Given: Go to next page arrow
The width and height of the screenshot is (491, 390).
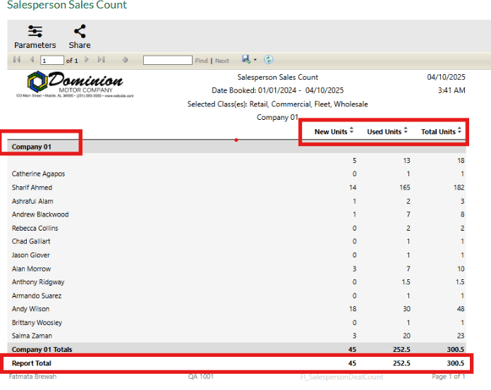Looking at the screenshot, I should click(87, 60).
